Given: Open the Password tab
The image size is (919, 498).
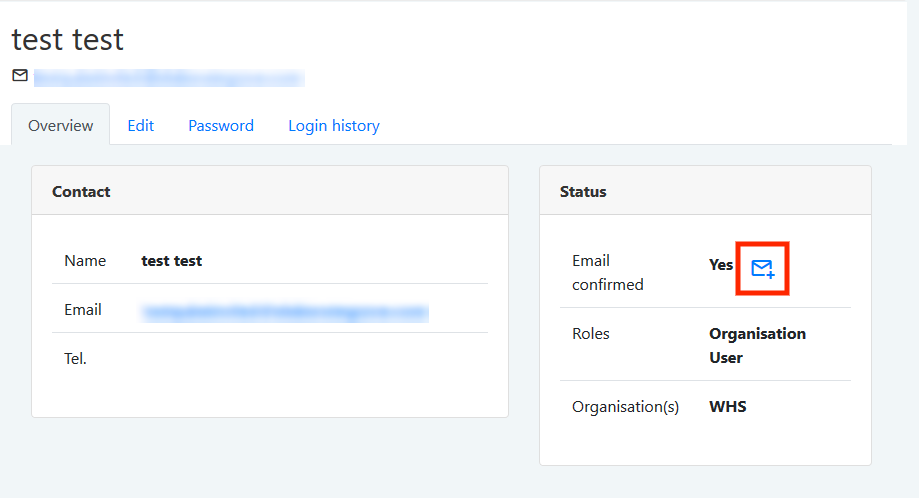Looking at the screenshot, I should click(221, 126).
